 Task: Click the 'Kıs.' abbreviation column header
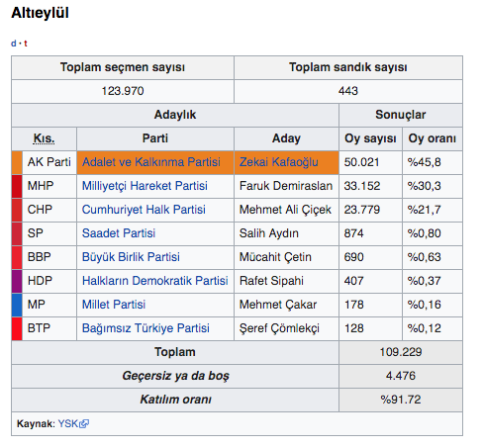[x=44, y=138]
